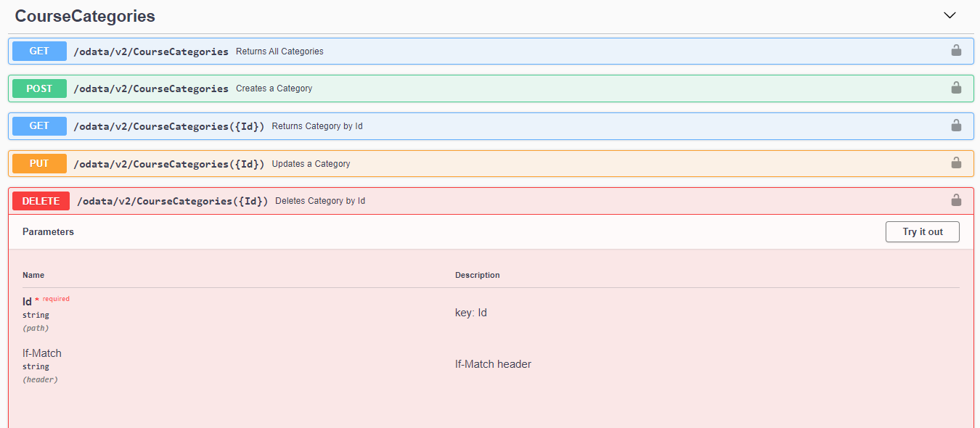Click the green POST method badge
980x428 pixels.
tap(39, 89)
